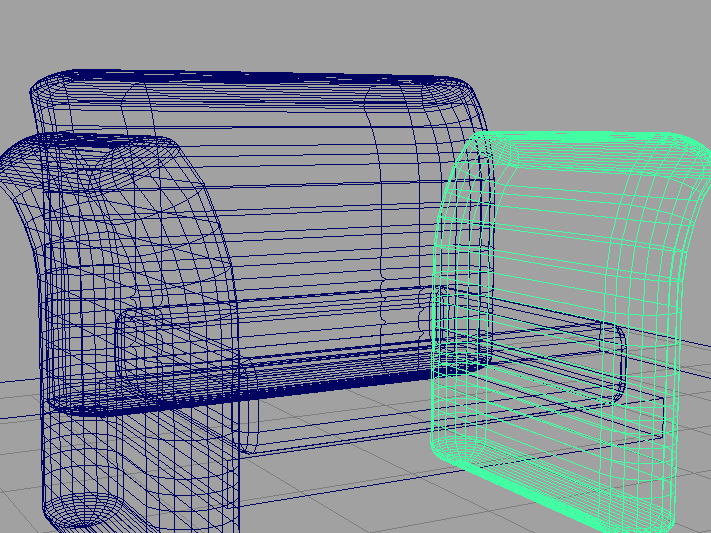Select the green highlighted right armrest wireframe
Screen dimensions: 711x533
[572, 333]
